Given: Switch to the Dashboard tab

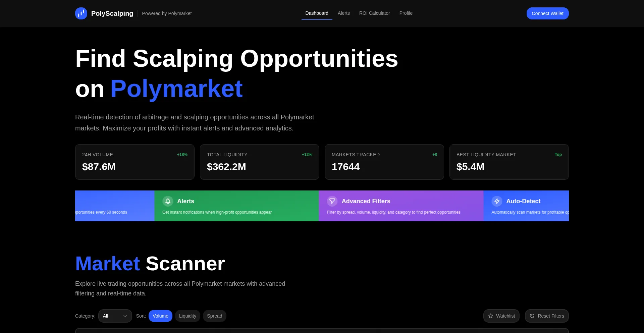Looking at the screenshot, I should pos(317,13).
